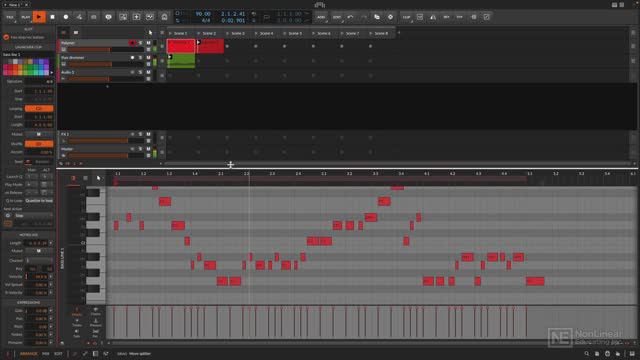Open the PLAY menu
Image resolution: width=640 pixels, height=360 pixels.
click(x=26, y=17)
